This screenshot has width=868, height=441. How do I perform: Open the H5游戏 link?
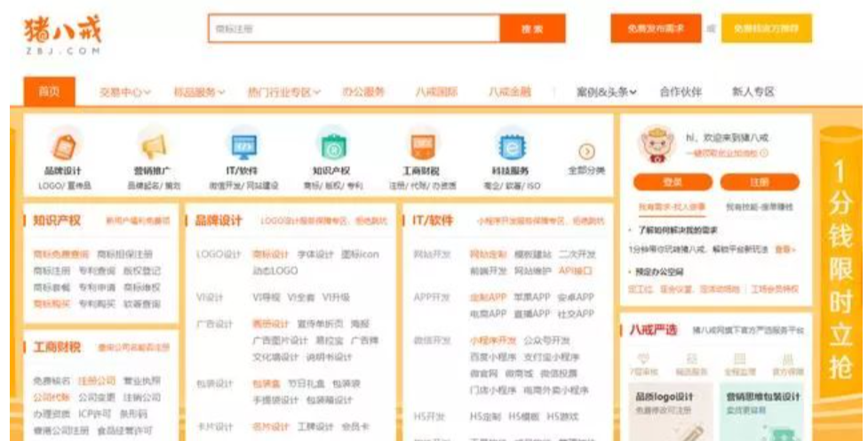[x=562, y=417]
